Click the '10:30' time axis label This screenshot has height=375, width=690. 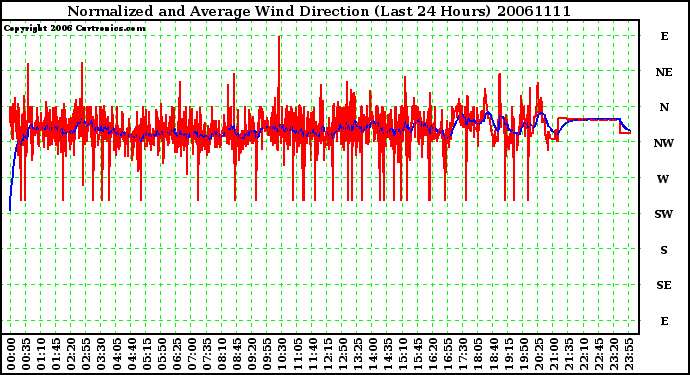click(x=282, y=354)
